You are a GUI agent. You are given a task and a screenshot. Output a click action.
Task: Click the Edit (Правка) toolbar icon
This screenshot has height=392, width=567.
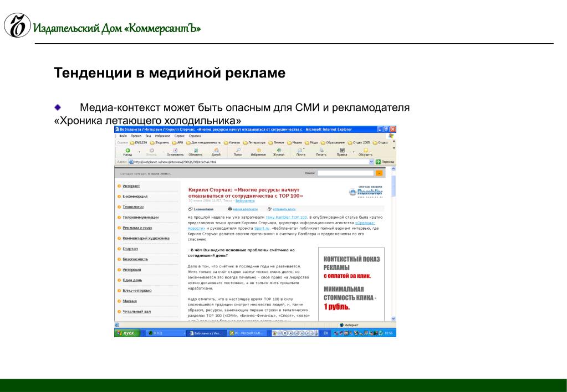[x=342, y=150]
